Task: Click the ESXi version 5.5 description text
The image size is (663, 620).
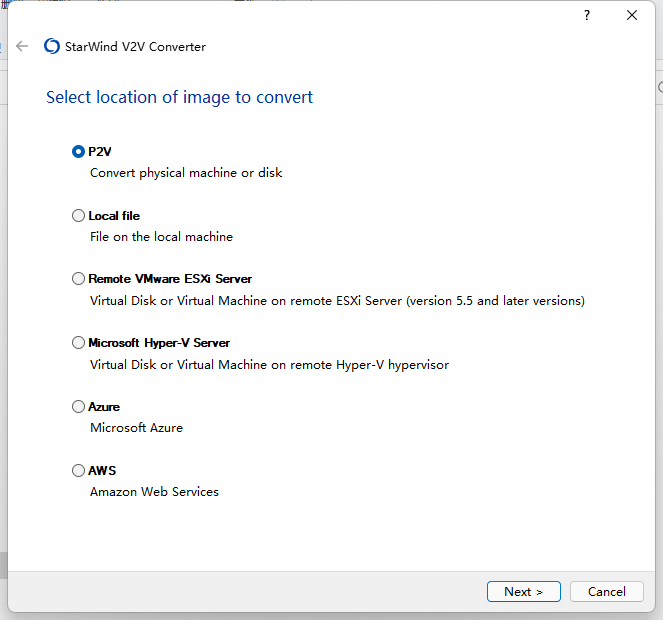Action: [x=337, y=301]
